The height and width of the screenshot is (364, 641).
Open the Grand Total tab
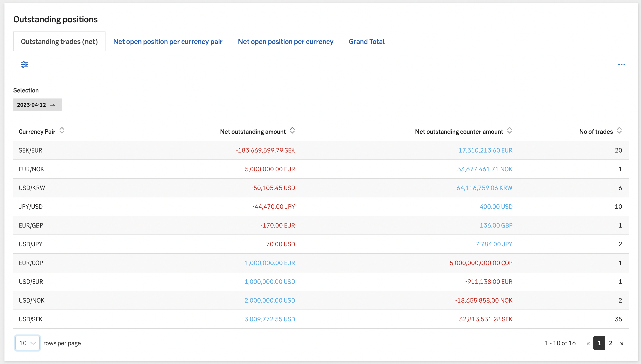pyautogui.click(x=367, y=42)
